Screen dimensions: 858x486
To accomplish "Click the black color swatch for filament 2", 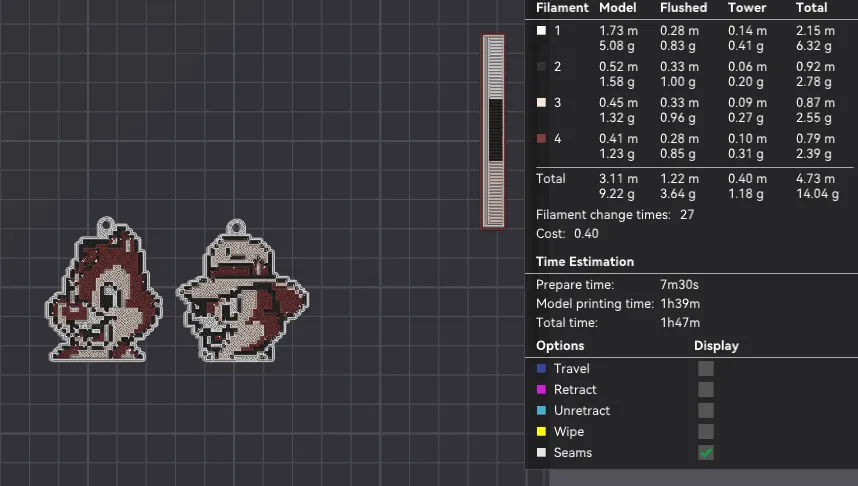I will tap(541, 67).
